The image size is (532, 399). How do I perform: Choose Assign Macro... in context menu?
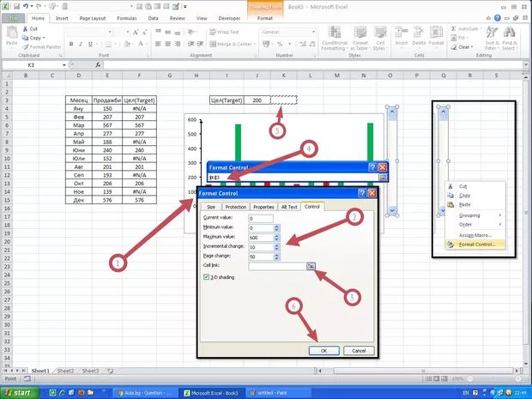475,235
